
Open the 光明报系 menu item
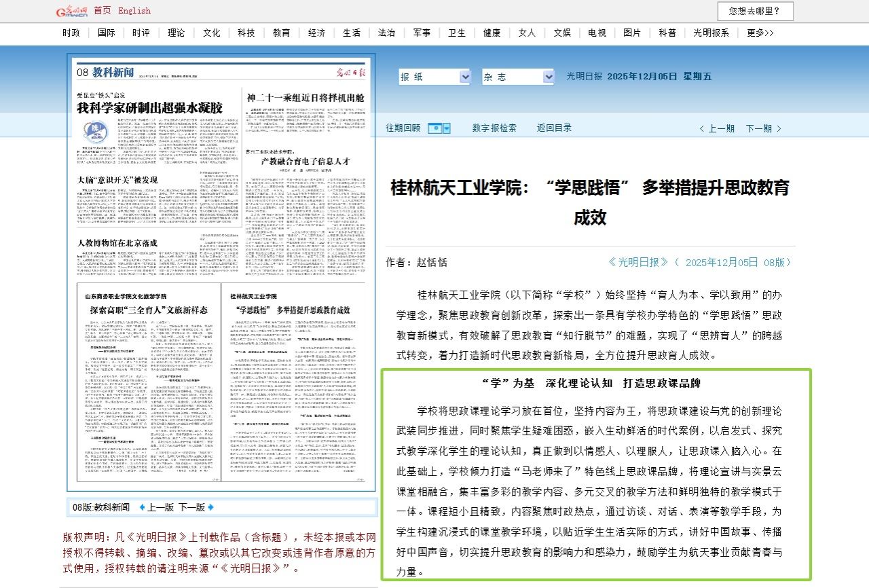click(x=711, y=33)
